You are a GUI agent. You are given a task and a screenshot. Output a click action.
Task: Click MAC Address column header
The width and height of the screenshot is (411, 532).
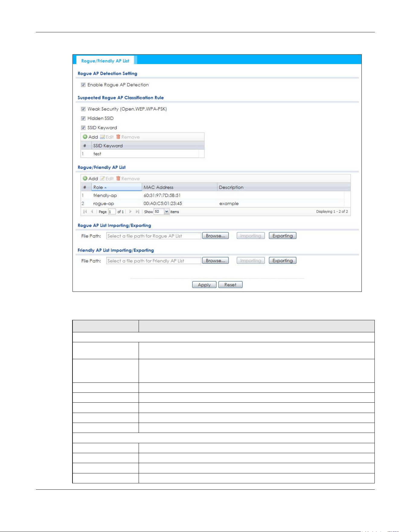click(x=179, y=187)
